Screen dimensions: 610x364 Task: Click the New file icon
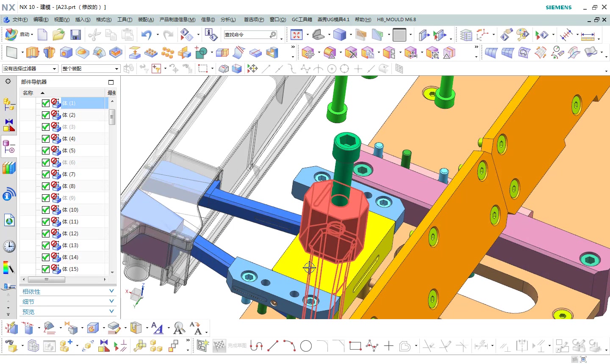(42, 35)
